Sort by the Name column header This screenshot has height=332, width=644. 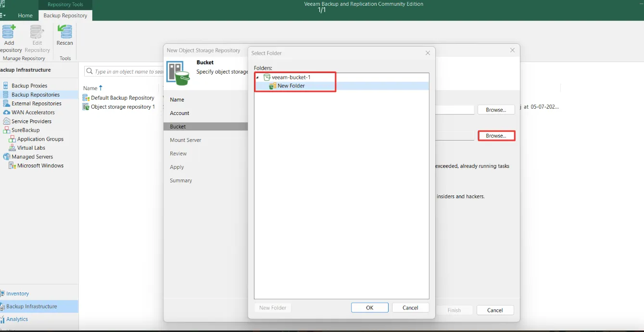90,88
